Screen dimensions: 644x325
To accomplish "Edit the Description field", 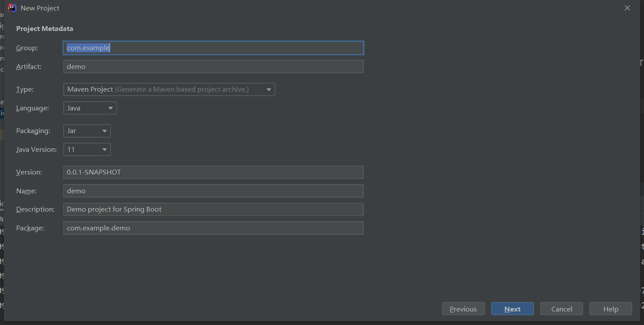I will (x=213, y=209).
